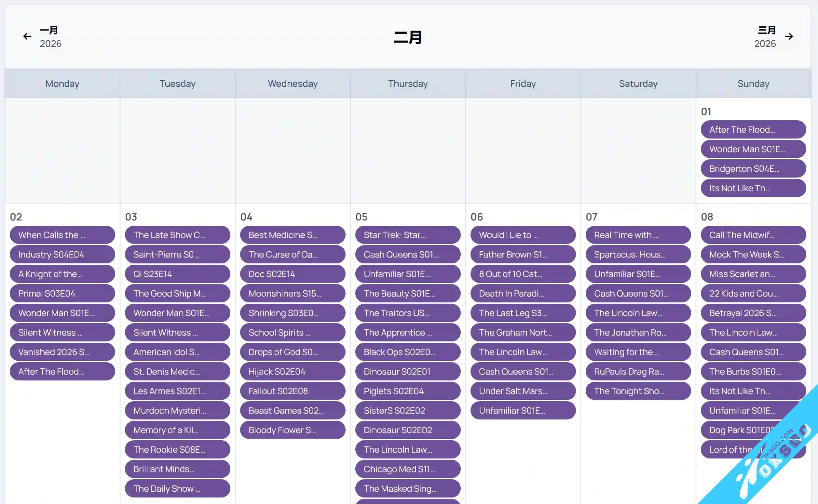
Task: Open the March 2026 month link
Action: click(x=765, y=36)
